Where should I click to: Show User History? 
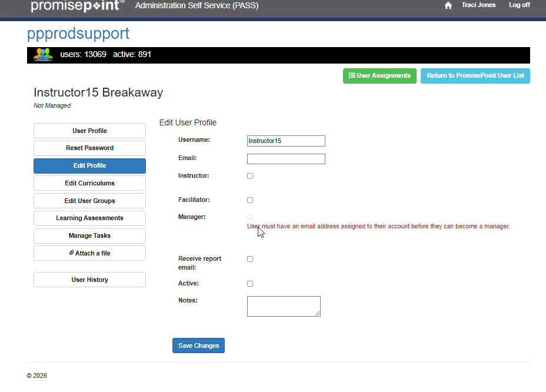coord(89,280)
